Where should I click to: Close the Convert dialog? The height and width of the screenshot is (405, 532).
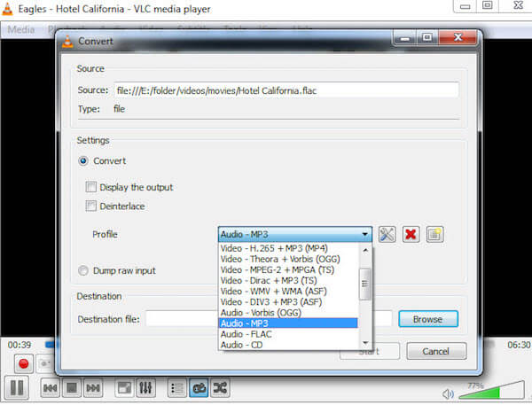point(458,37)
